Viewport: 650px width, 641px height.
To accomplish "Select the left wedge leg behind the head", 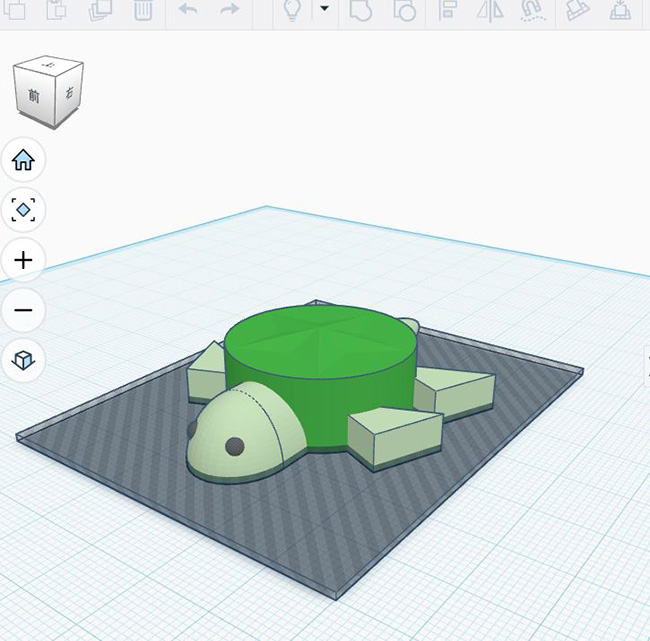I will tap(206, 373).
